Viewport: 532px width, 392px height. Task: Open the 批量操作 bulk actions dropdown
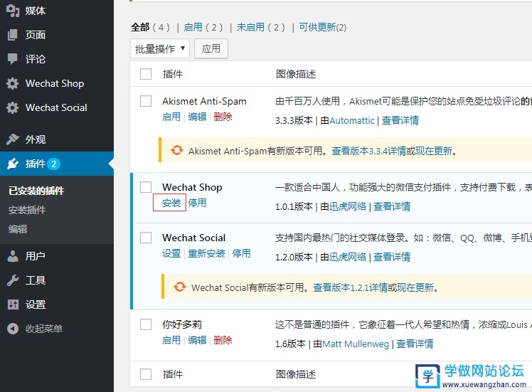click(160, 48)
